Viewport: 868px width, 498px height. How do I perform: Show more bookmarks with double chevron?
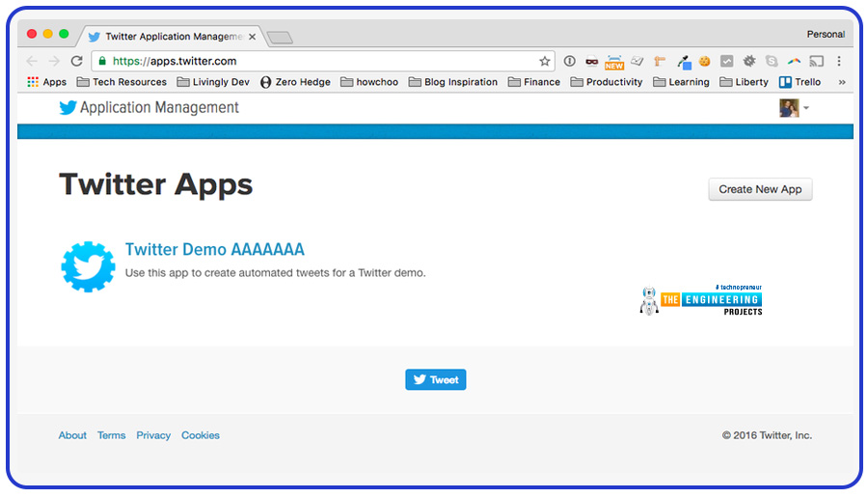(x=842, y=82)
